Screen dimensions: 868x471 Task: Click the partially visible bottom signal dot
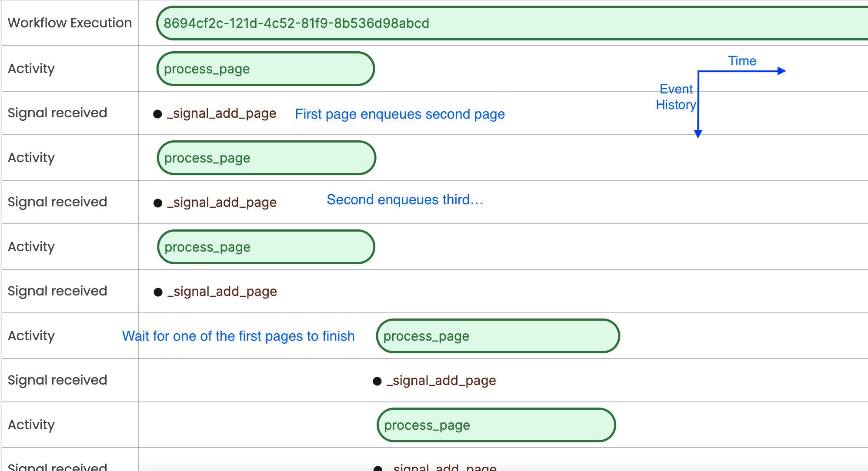[378, 468]
